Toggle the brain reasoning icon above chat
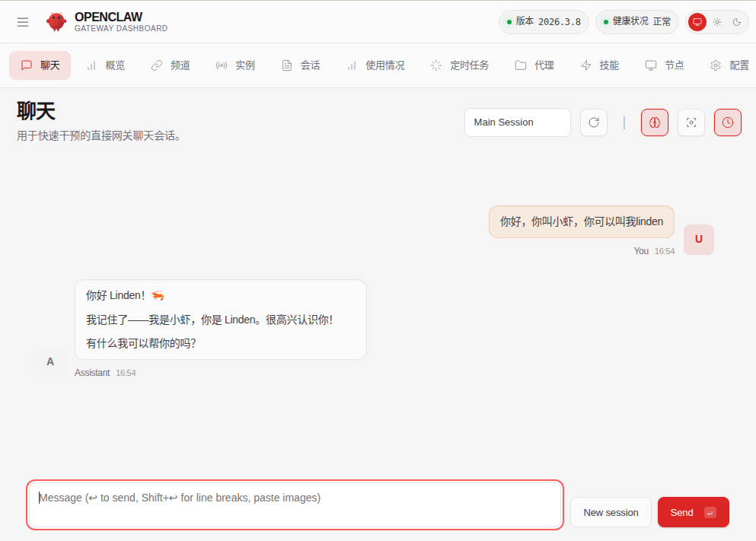The width and height of the screenshot is (756, 541). [x=654, y=123]
